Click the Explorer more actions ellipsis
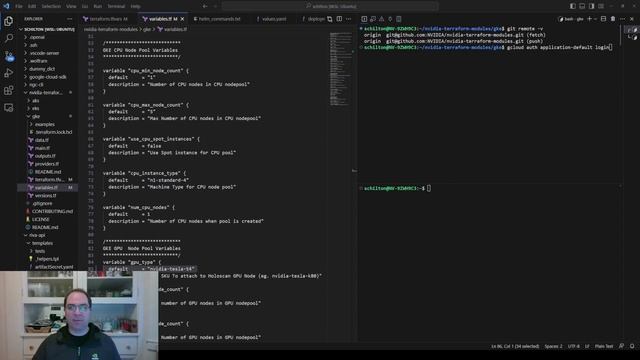This screenshot has width=640, height=360. 69,19
